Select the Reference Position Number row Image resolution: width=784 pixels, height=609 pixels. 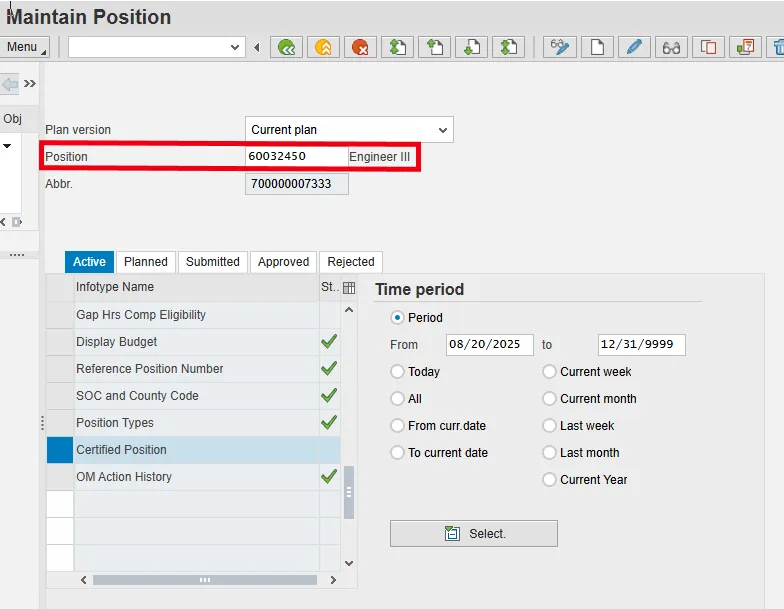(194, 369)
